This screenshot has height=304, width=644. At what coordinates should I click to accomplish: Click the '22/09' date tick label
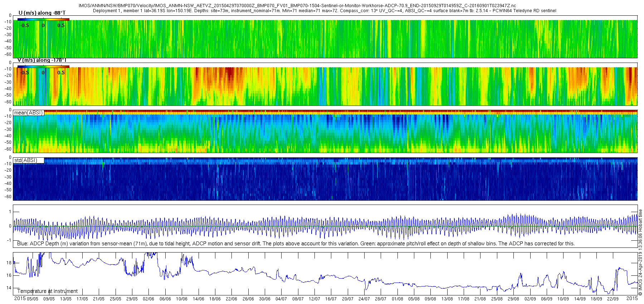click(613, 299)
